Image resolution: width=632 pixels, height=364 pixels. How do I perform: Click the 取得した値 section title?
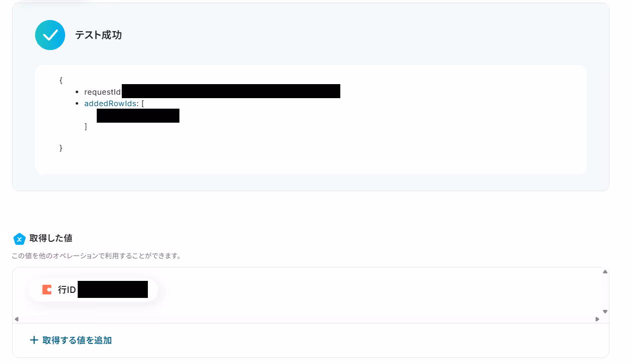tap(51, 238)
